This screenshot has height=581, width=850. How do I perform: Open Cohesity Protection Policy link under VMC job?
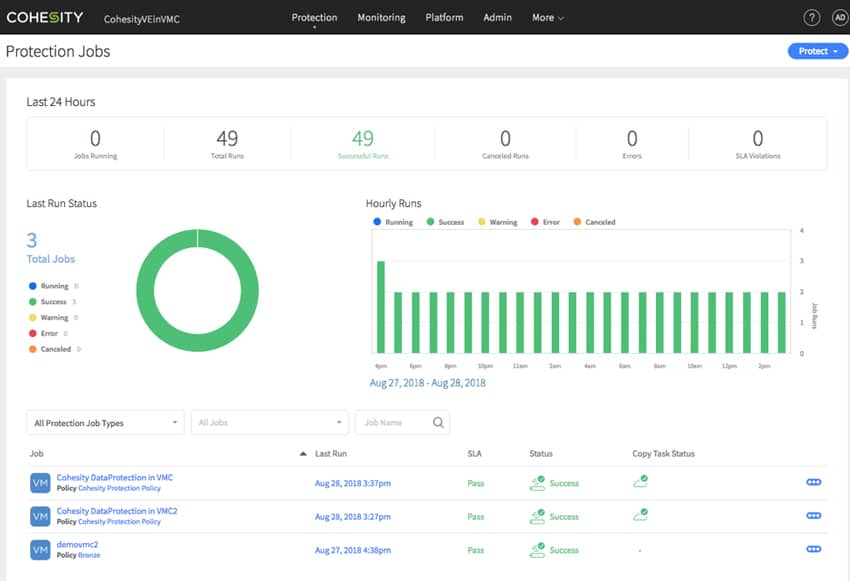point(119,488)
